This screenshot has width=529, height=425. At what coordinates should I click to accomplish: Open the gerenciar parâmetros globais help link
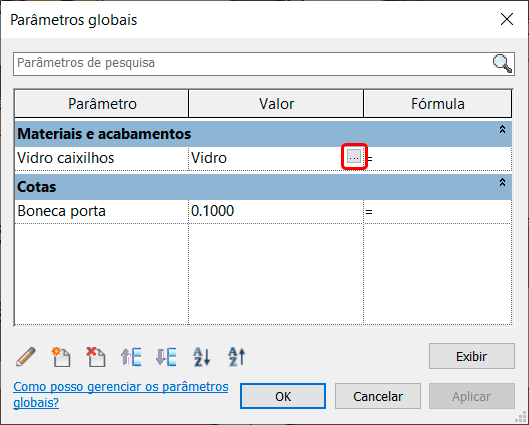120,394
